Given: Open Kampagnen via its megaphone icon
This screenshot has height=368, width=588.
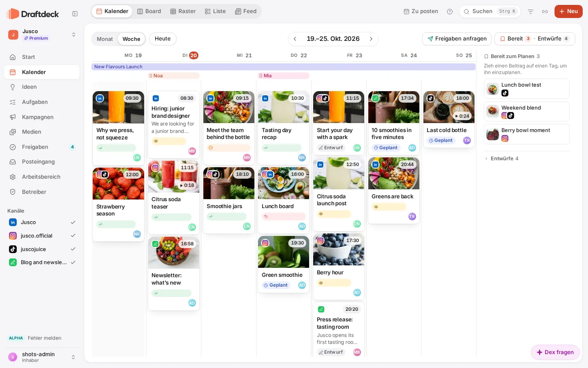Looking at the screenshot, I should [x=13, y=117].
